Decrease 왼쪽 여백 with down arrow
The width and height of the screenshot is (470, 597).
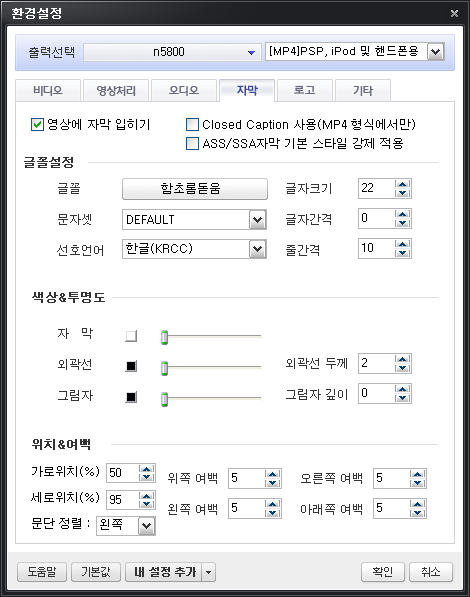click(272, 513)
